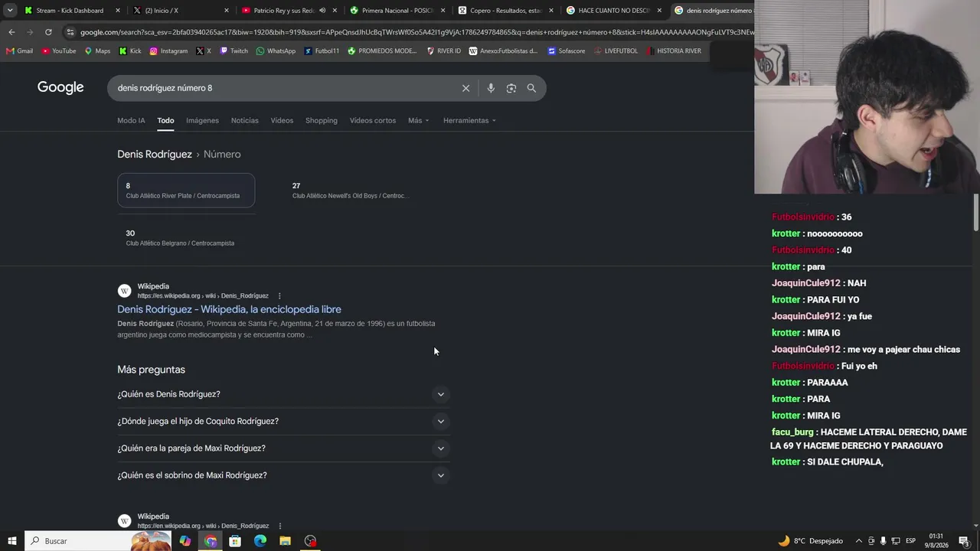Open the Sofascore bookmark
The width and height of the screenshot is (980, 551).
click(x=567, y=51)
